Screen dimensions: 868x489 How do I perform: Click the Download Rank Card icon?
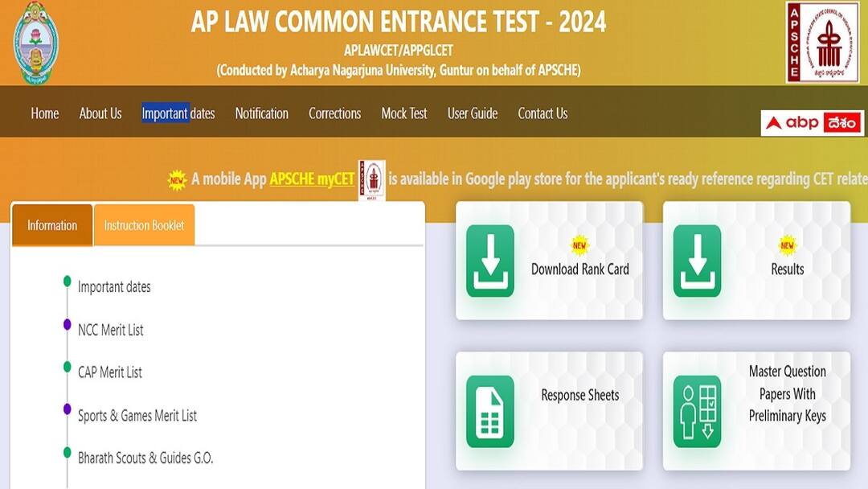point(492,261)
